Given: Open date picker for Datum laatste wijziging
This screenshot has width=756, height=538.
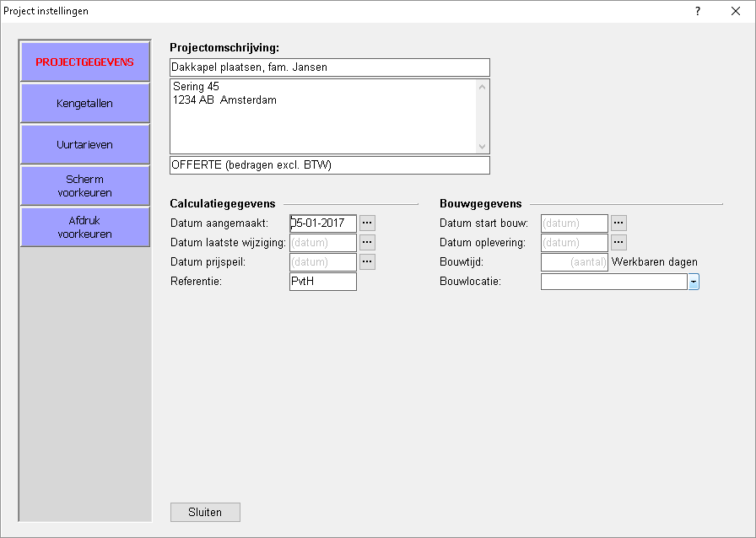Looking at the screenshot, I should 367,243.
